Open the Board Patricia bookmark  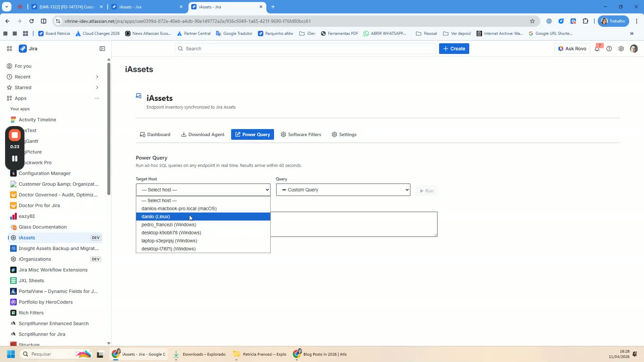point(54,34)
